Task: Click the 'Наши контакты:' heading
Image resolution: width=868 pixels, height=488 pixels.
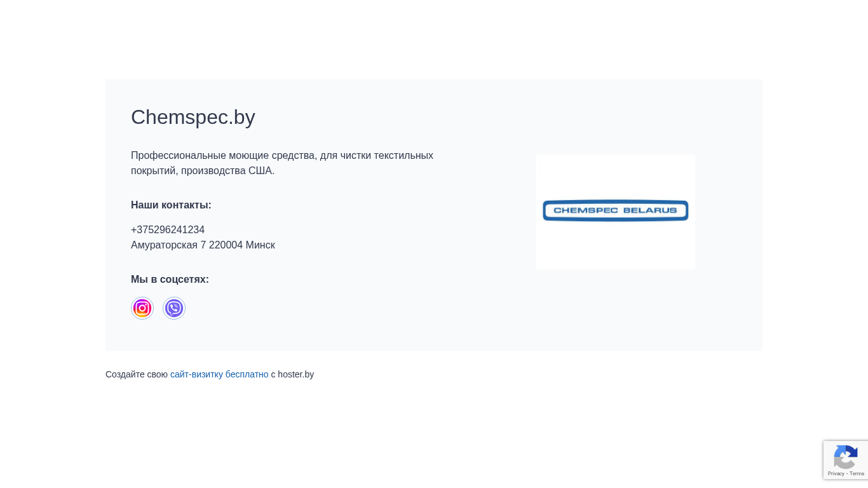Action: pyautogui.click(x=171, y=205)
